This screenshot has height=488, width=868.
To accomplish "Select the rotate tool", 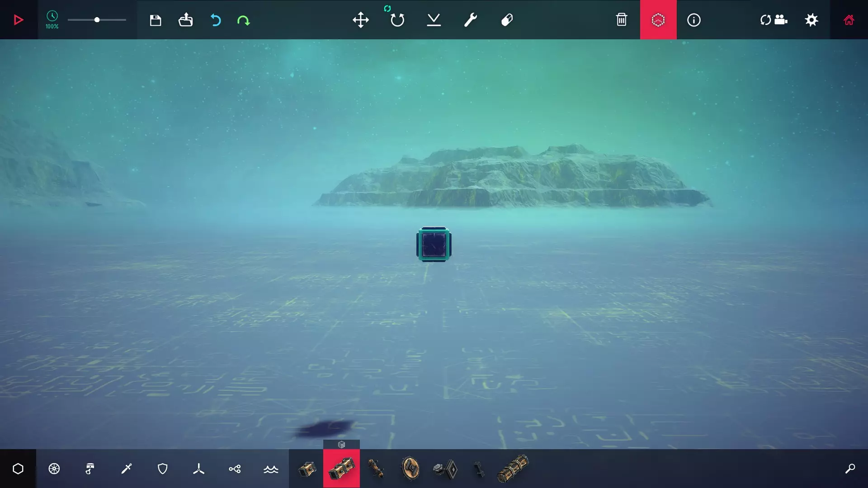I will (397, 20).
